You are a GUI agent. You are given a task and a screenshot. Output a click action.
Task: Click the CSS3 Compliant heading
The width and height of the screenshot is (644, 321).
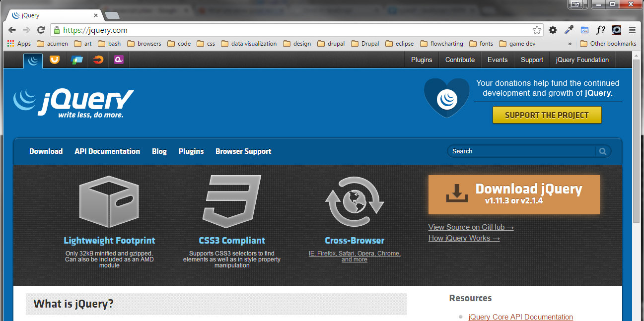coord(232,241)
